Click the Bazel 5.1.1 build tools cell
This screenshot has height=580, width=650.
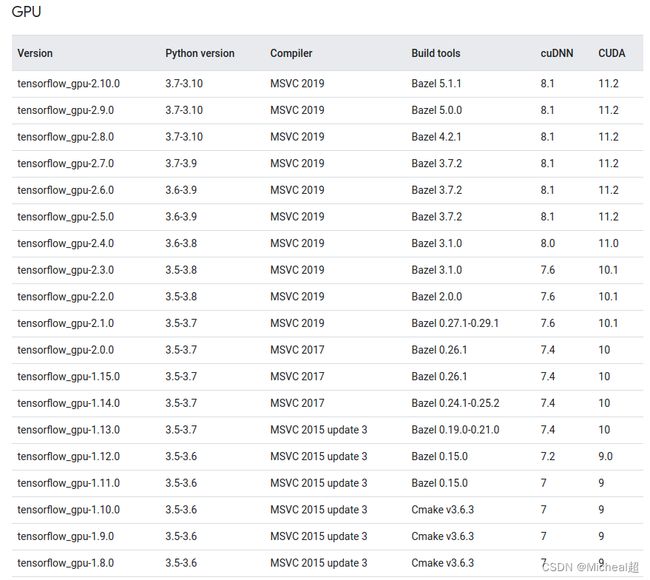click(x=436, y=84)
